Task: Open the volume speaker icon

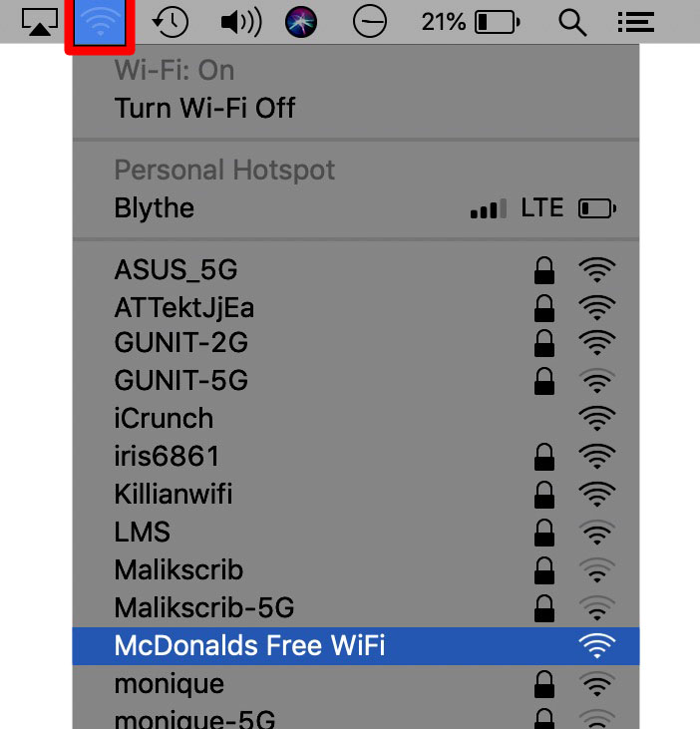Action: pos(241,22)
